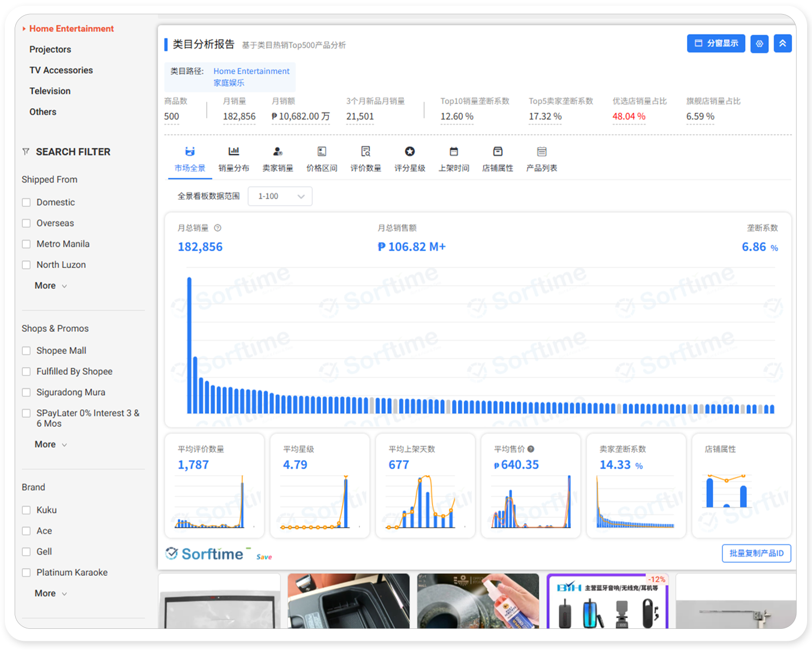Open the 1-100 data range dropdown
812x650 pixels.
(x=280, y=196)
